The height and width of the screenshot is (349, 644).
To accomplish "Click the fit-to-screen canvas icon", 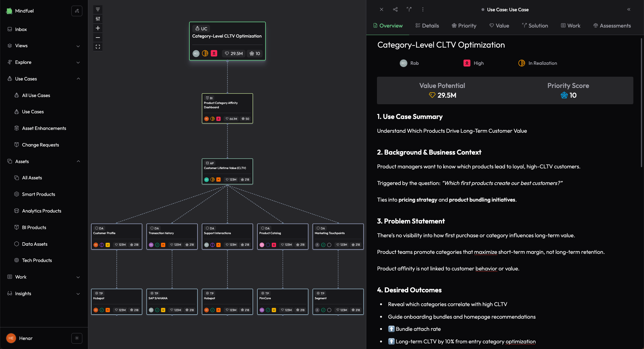I will [98, 47].
